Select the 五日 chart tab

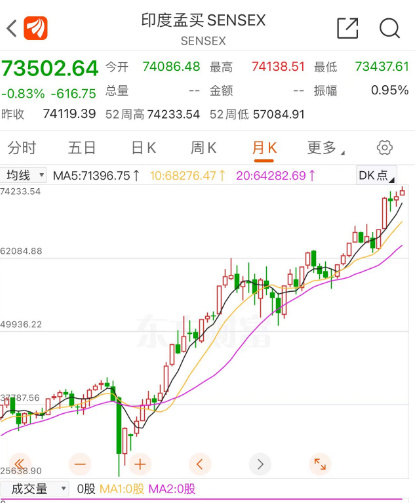pyautogui.click(x=82, y=148)
